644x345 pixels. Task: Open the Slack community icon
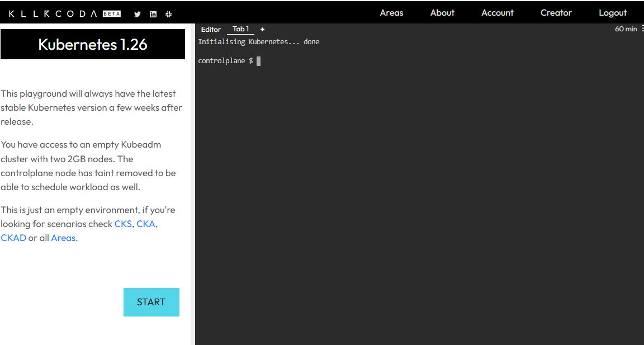point(168,14)
